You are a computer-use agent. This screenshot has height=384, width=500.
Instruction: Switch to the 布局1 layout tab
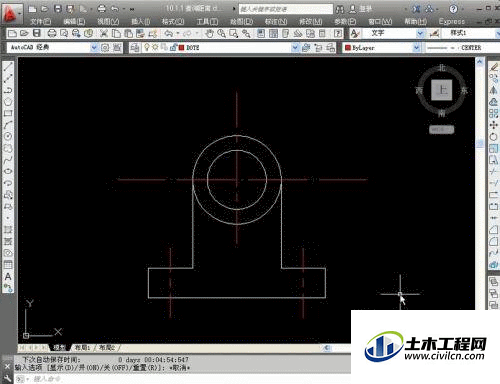tap(82, 347)
